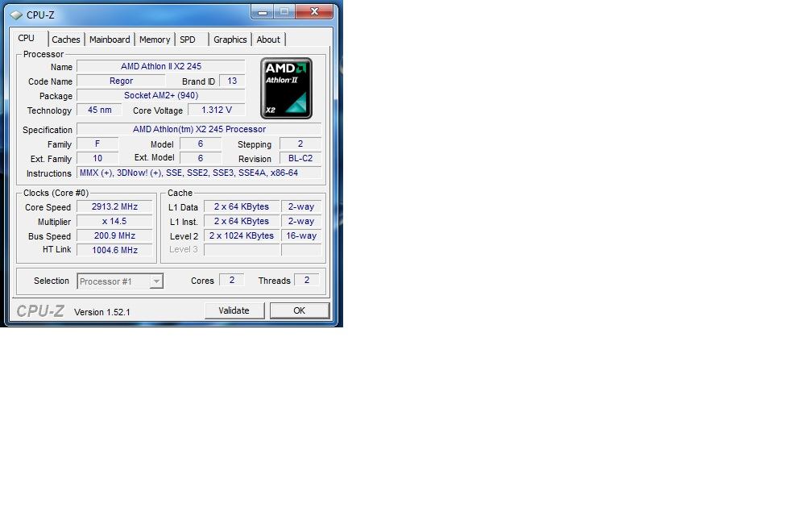
Task: Click the Specification field text
Action: pos(199,129)
